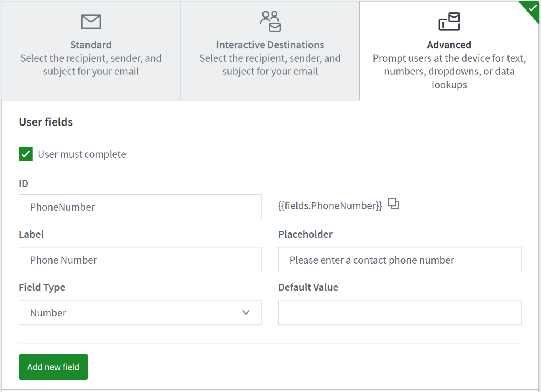The width and height of the screenshot is (541, 392).
Task: Switch to the Standard tab
Action: (91, 51)
